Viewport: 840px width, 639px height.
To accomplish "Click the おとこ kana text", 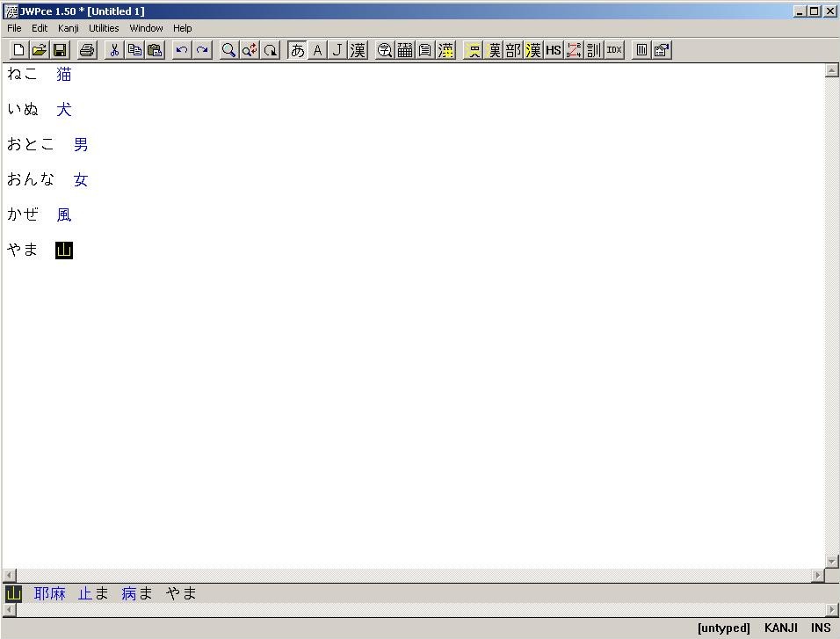I will click(x=31, y=144).
